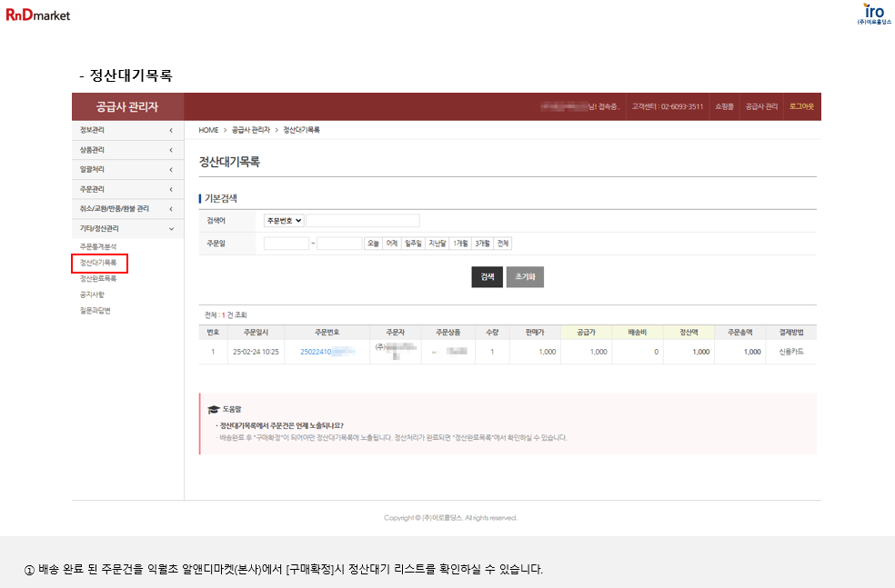895x588 pixels.
Task: Open 주문통계분석 from the sidebar
Action: pyautogui.click(x=98, y=247)
